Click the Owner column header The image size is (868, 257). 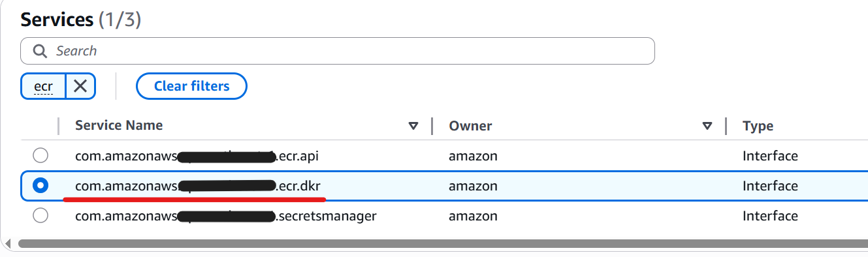coord(470,126)
